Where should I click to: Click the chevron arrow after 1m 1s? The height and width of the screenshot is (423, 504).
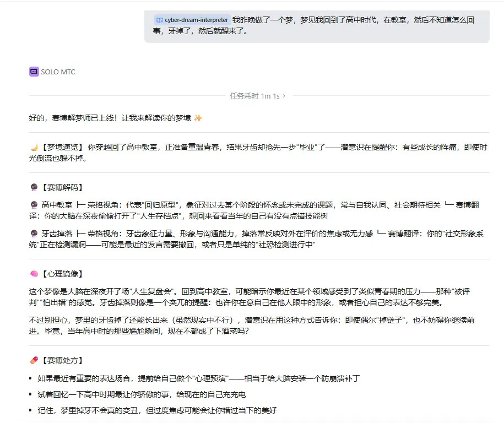point(284,96)
